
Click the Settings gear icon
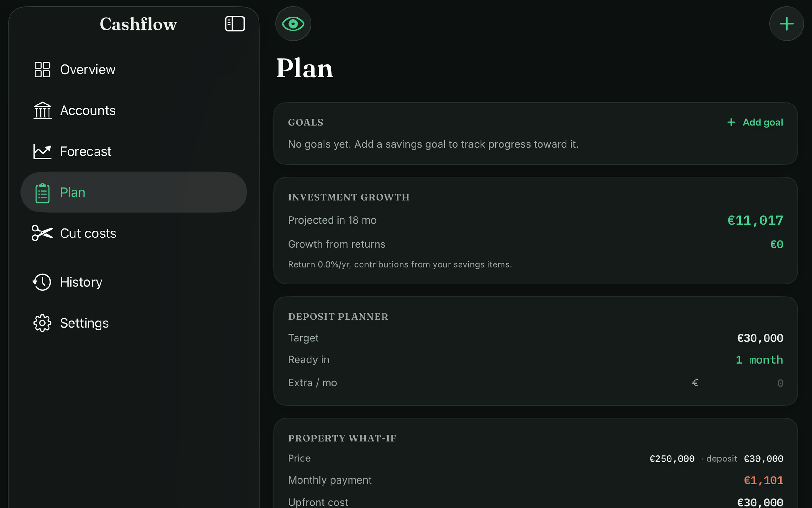click(42, 323)
